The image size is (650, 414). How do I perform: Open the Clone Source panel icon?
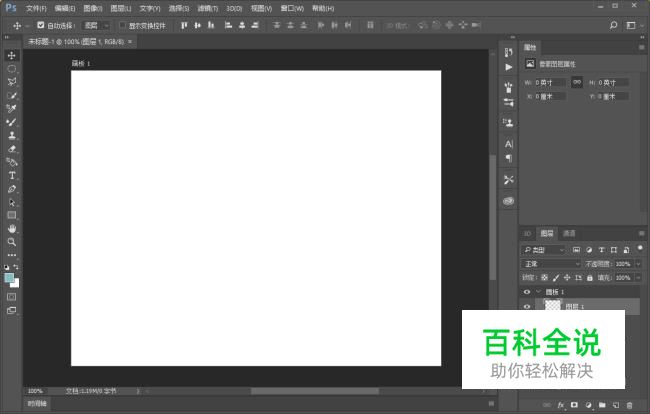tap(508, 122)
